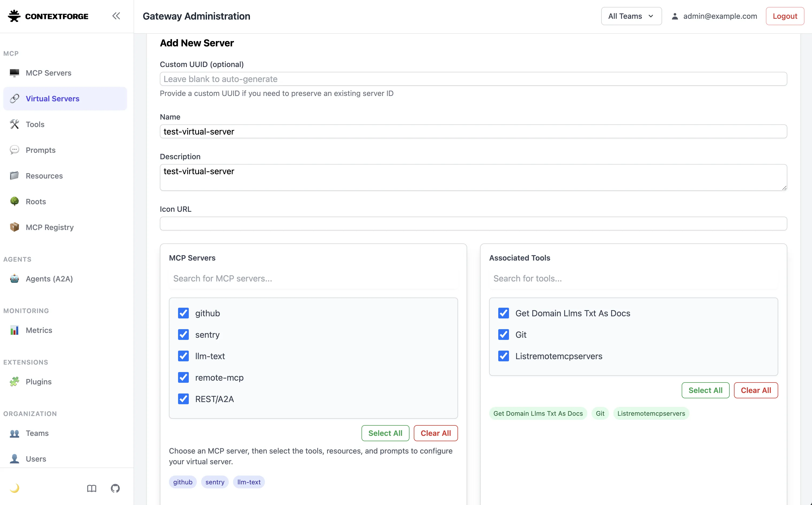Image resolution: width=812 pixels, height=505 pixels.
Task: Uncheck the remote-mcp server checkbox
Action: (x=183, y=377)
